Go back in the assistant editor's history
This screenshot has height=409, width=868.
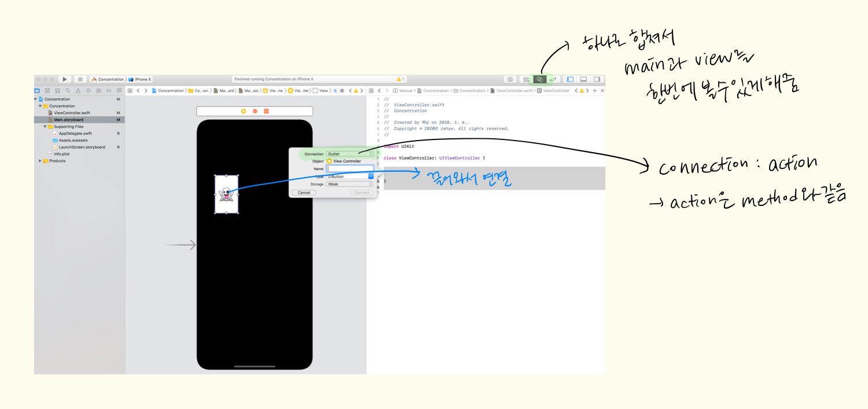pyautogui.click(x=379, y=91)
